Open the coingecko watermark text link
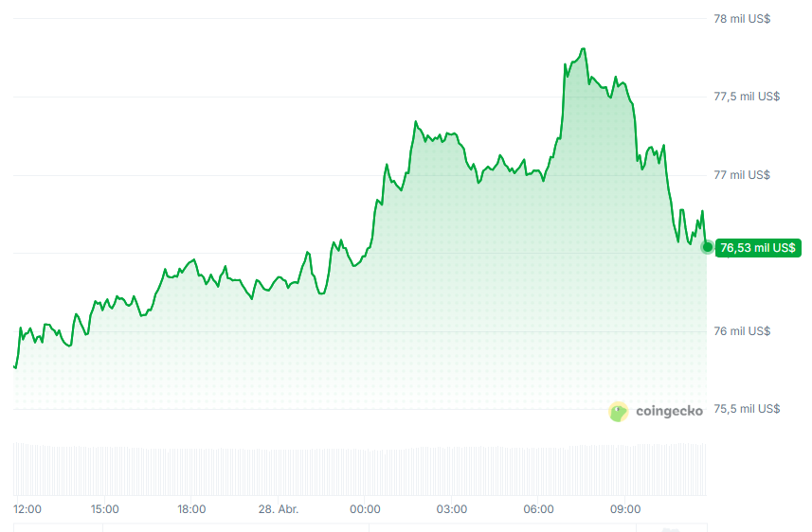This screenshot has height=532, width=812. (669, 411)
